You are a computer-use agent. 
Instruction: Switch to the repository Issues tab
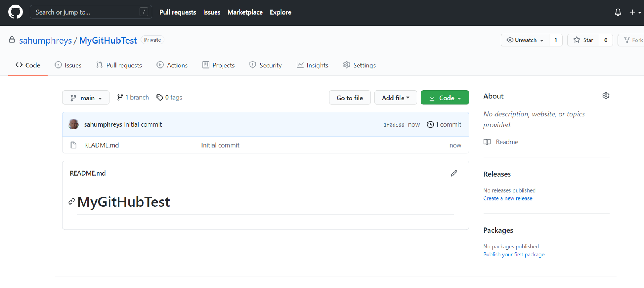pyautogui.click(x=68, y=65)
